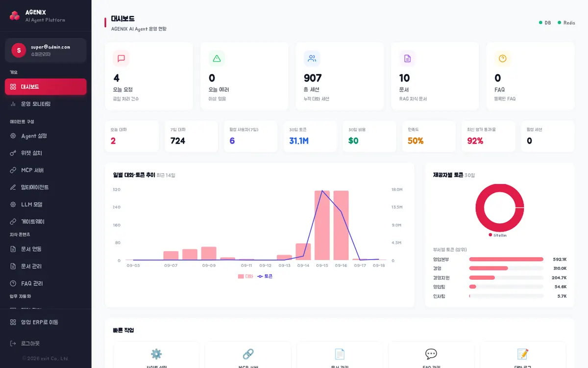588x368 pixels.
Task: Click the 총 세션 count 907
Action: pyautogui.click(x=313, y=78)
